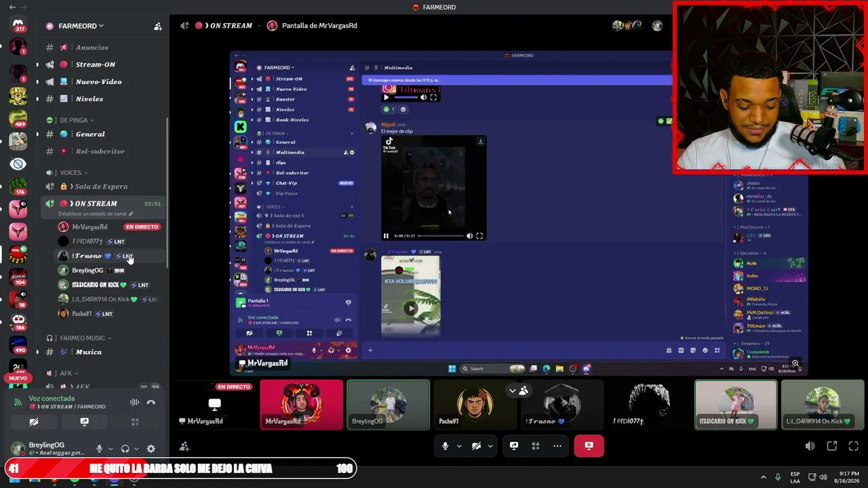Toggle camera in the voice connected panel

coord(34,422)
